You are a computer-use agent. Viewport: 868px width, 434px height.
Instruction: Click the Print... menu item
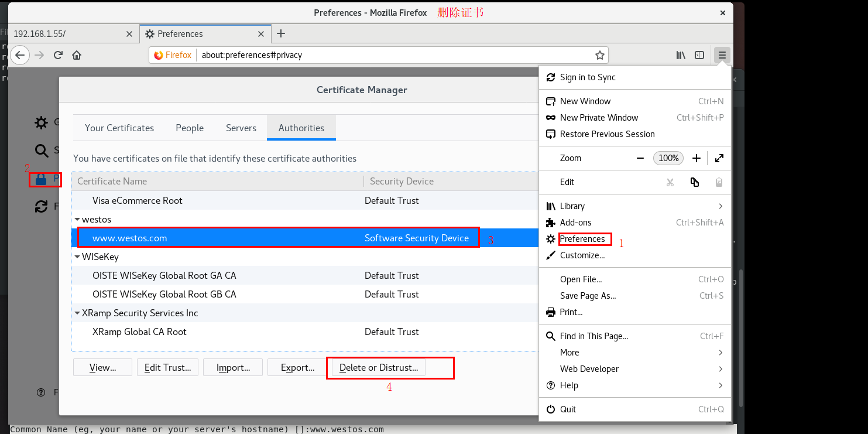coord(635,312)
